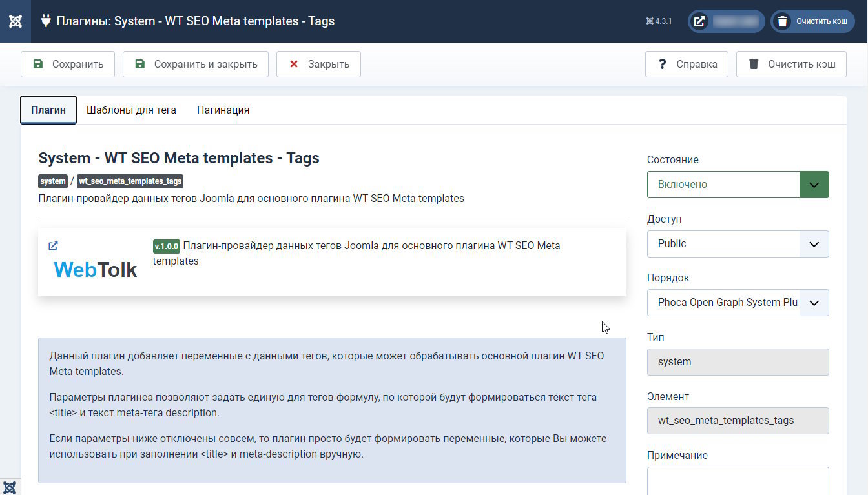Switch to the Шаблоны для тега tab

pos(131,110)
